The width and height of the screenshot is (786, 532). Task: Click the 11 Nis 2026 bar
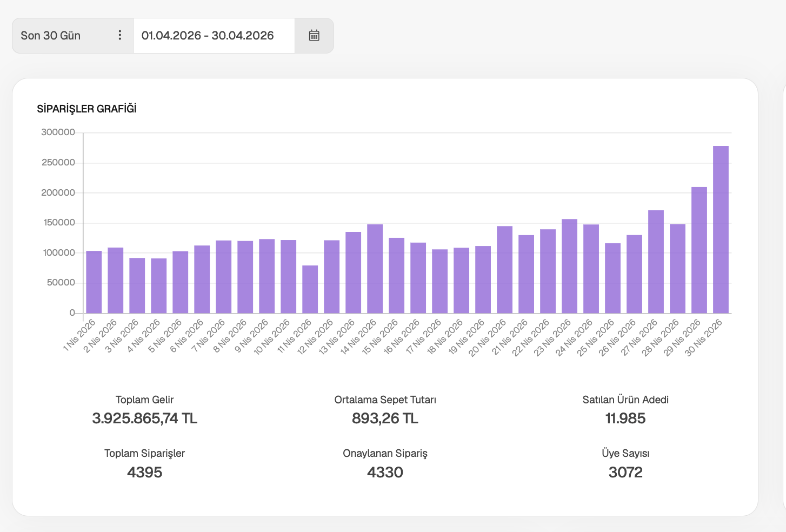310,289
